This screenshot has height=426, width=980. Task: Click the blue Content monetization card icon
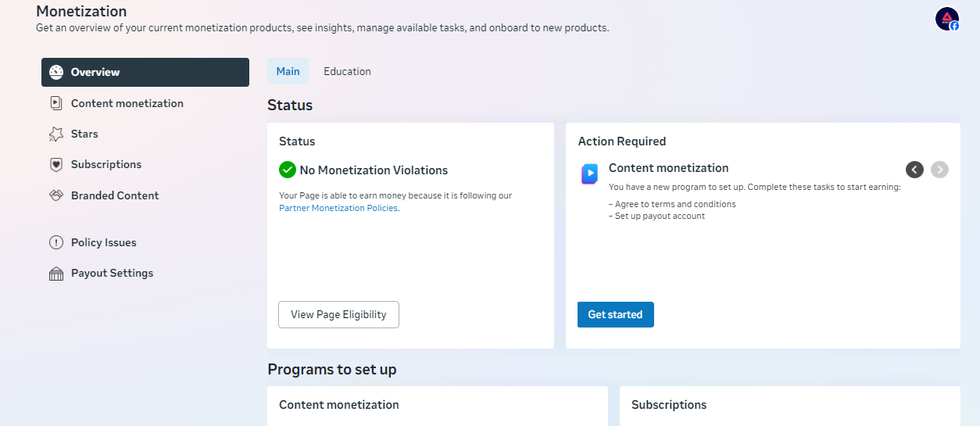[589, 174]
